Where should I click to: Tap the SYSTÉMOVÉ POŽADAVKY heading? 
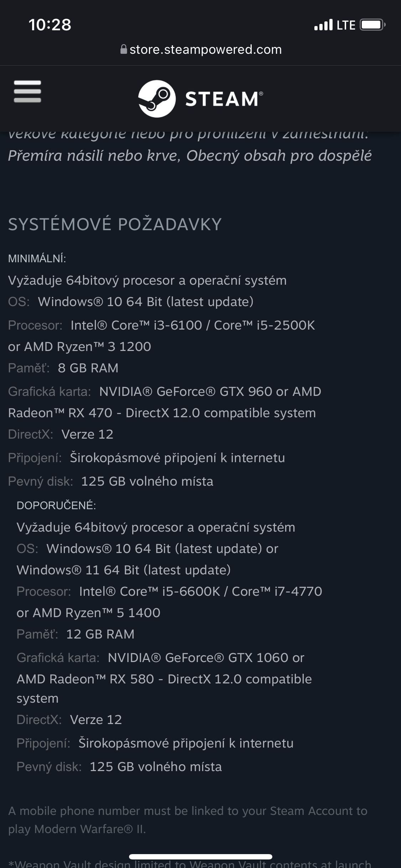tap(115, 224)
